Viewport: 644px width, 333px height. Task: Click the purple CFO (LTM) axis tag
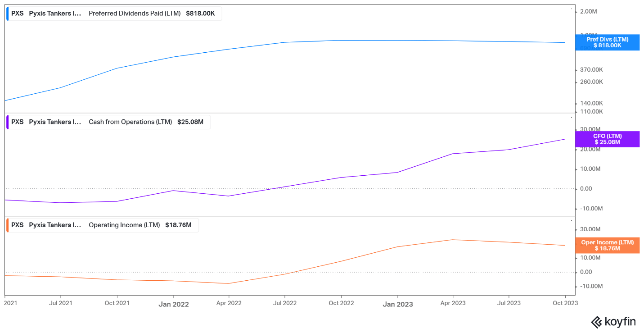(x=607, y=139)
